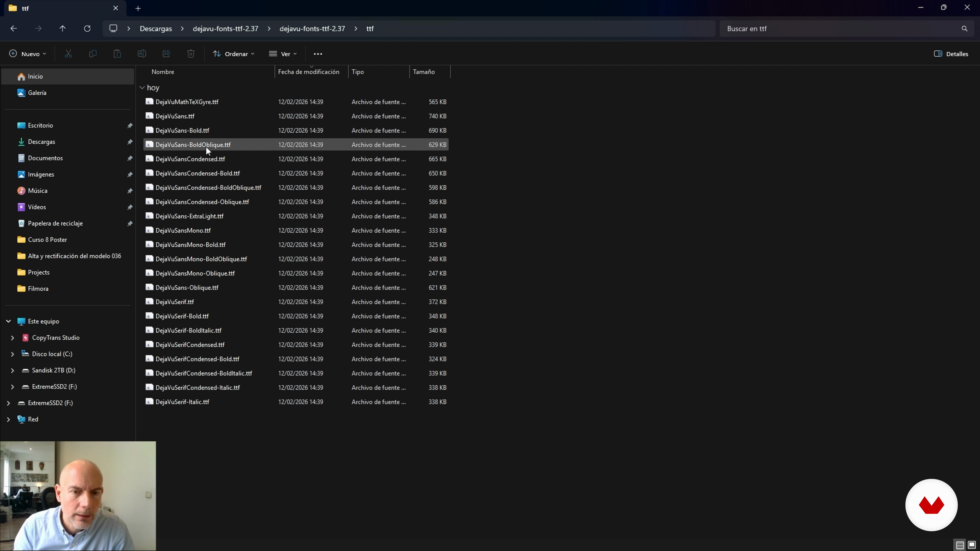Unpin Escritorio using its pin icon
The height and width of the screenshot is (551, 980).
(x=130, y=126)
